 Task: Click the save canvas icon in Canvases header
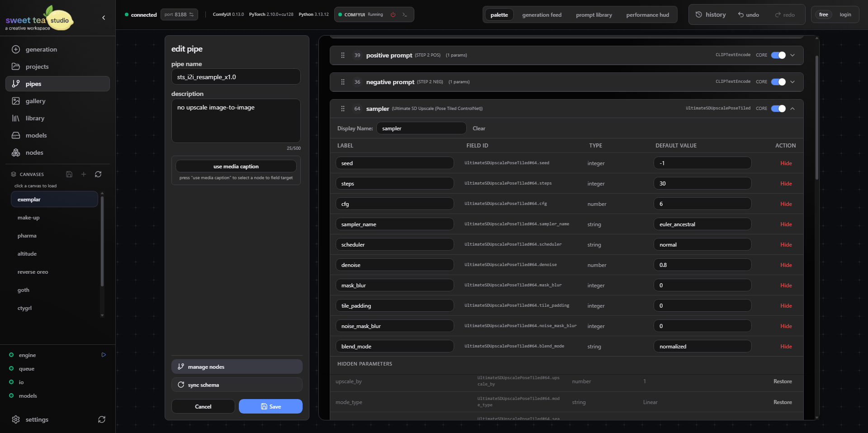coord(69,174)
